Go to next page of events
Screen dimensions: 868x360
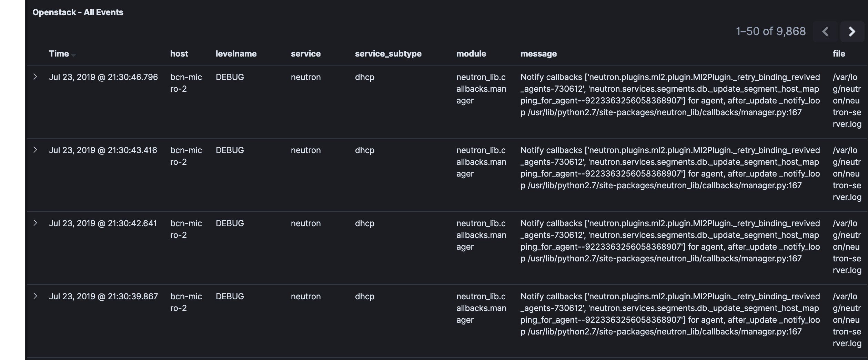tap(852, 32)
